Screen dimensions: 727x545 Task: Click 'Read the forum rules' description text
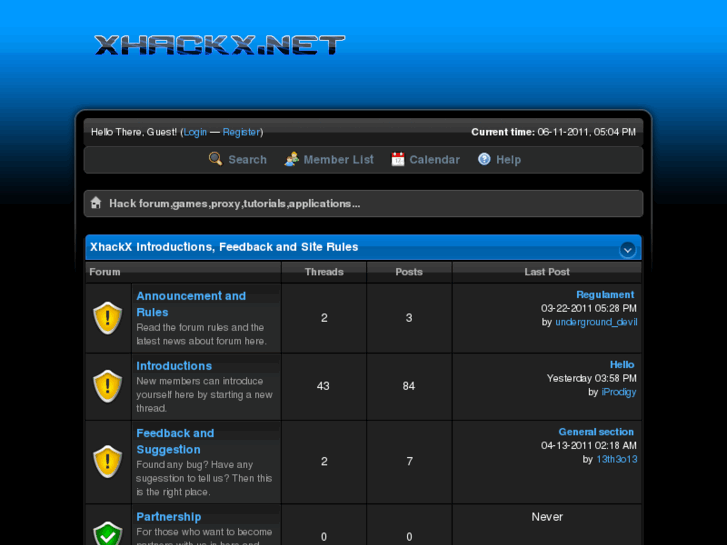(202, 334)
